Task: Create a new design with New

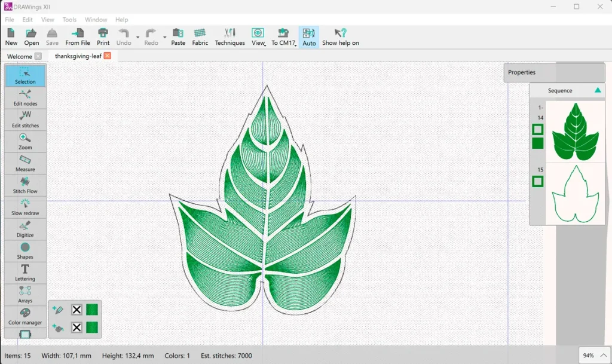Action: tap(11, 37)
